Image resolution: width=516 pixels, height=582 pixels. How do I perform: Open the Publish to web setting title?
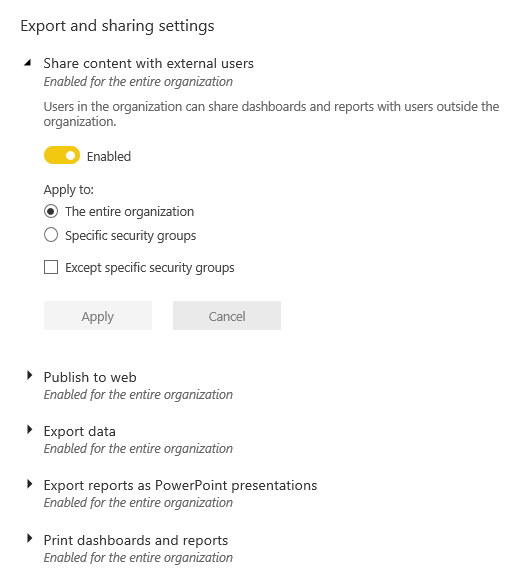pos(90,377)
